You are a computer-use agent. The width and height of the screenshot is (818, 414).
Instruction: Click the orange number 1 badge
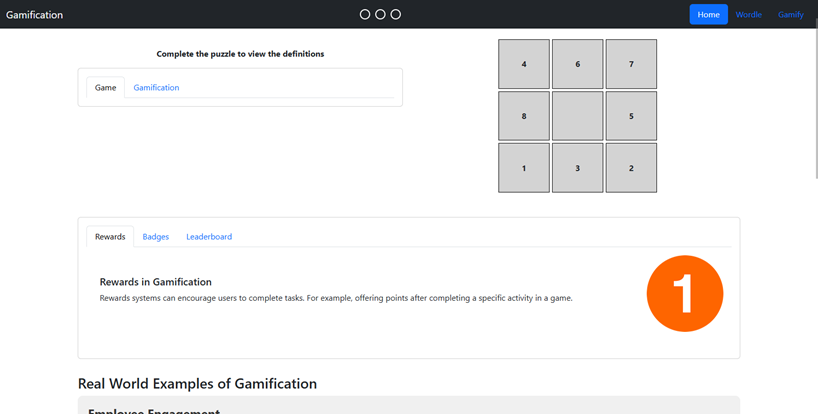tap(684, 294)
